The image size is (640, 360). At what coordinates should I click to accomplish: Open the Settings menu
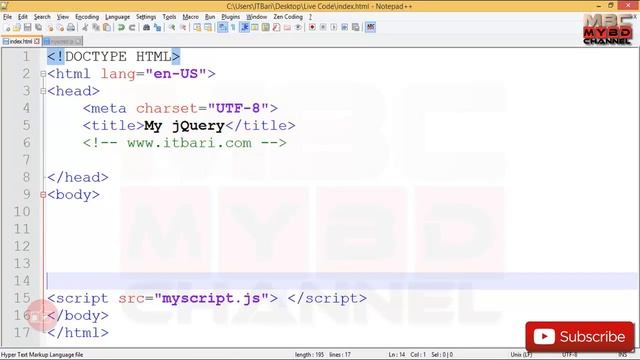146,17
